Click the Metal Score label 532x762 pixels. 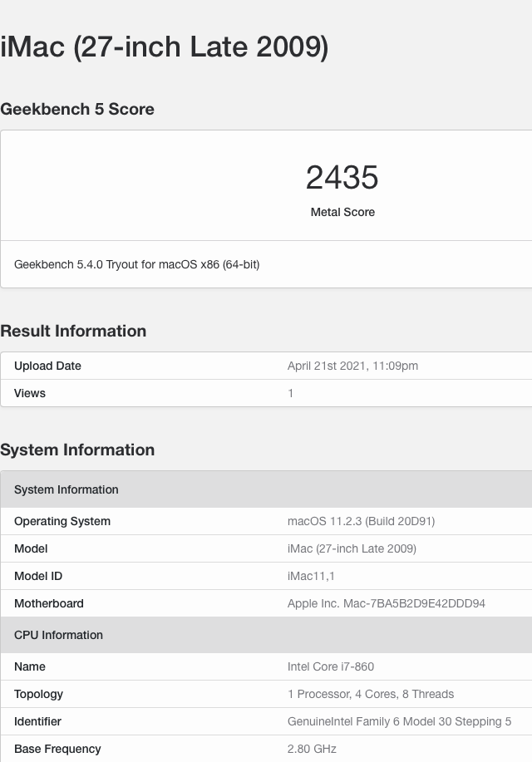click(x=342, y=212)
